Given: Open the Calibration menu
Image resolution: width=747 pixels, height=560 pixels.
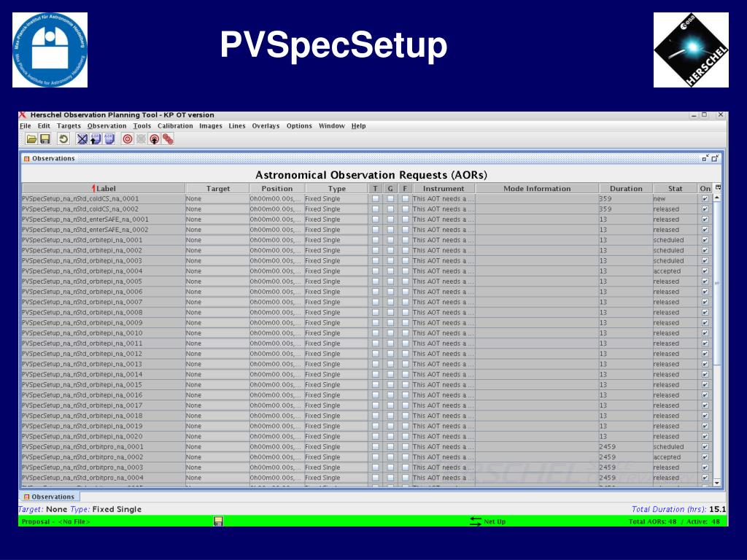Looking at the screenshot, I should click(175, 126).
